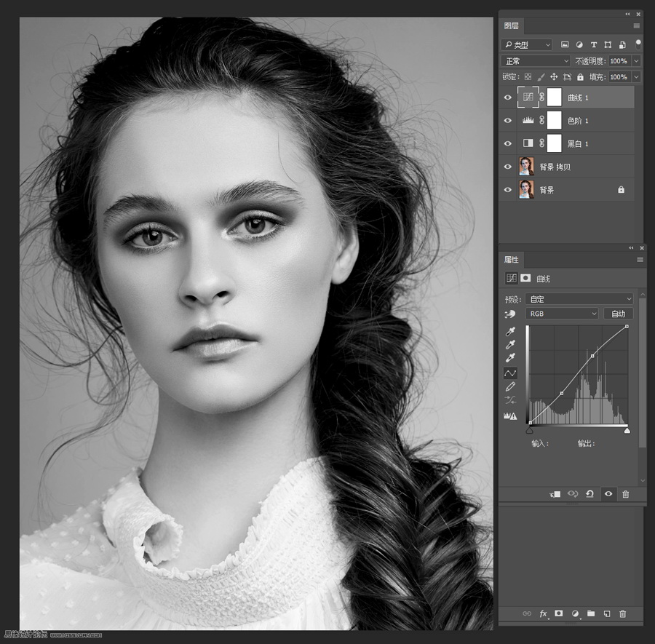Pick the white point eyedropper

tap(510, 357)
